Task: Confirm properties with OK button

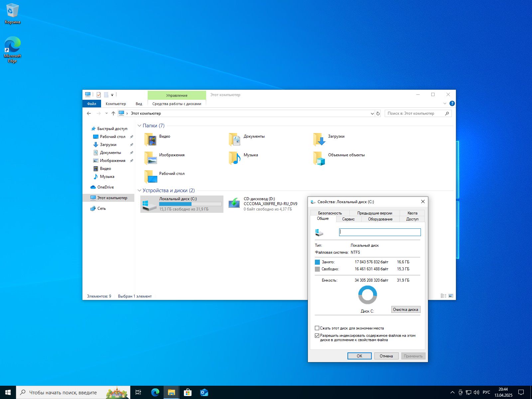Action: point(359,356)
